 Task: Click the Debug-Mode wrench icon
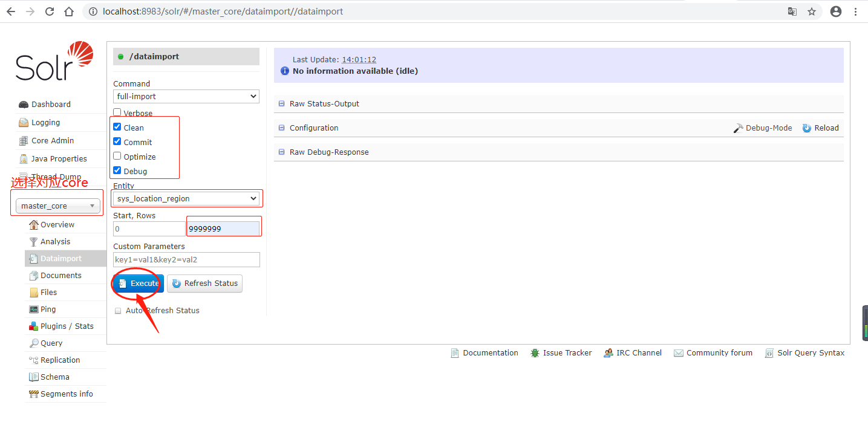(x=738, y=128)
